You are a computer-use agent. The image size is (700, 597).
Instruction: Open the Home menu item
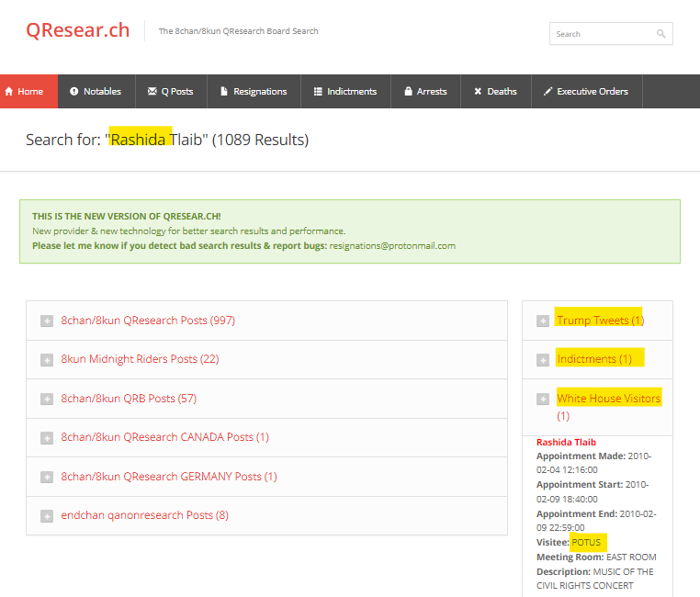click(29, 92)
